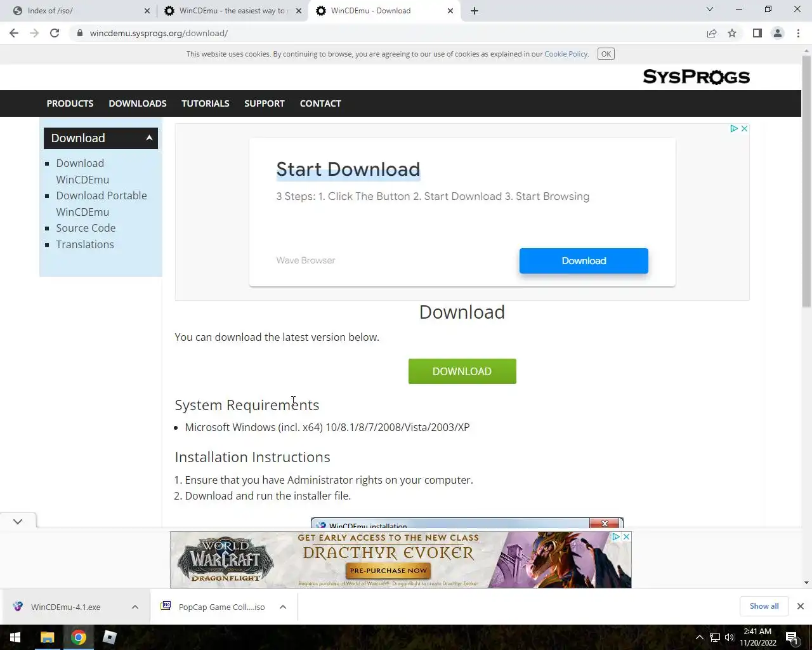Click the volume speaker tray icon
The height and width of the screenshot is (650, 812).
pos(730,637)
